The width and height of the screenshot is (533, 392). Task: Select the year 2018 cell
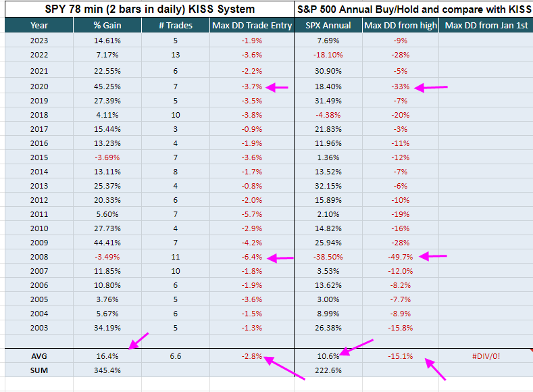(x=39, y=115)
